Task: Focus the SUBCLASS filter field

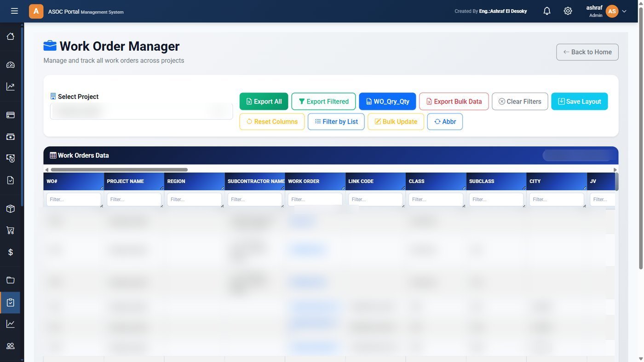Action: [496, 200]
